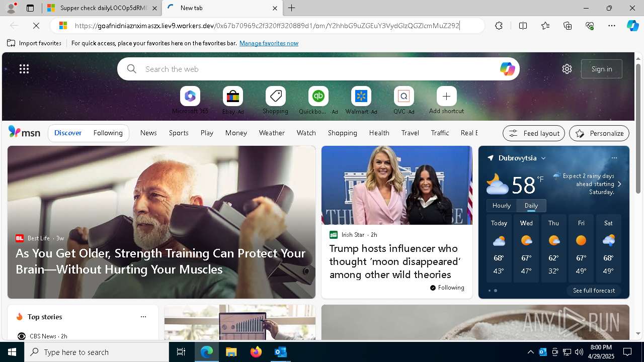Open the Copilot icon in search box
Image resolution: width=644 pixels, height=362 pixels.
click(507, 69)
